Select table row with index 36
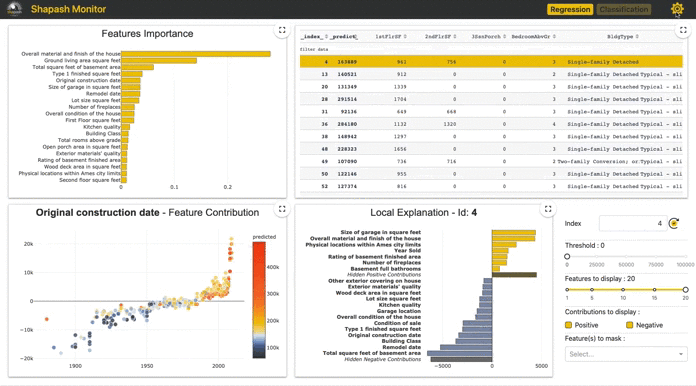This screenshot has width=696, height=386. (491, 124)
